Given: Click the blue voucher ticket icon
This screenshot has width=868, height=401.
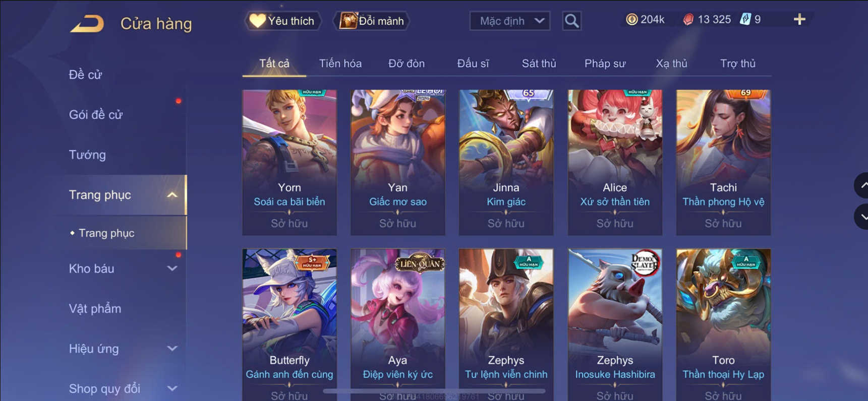Looking at the screenshot, I should [x=745, y=20].
